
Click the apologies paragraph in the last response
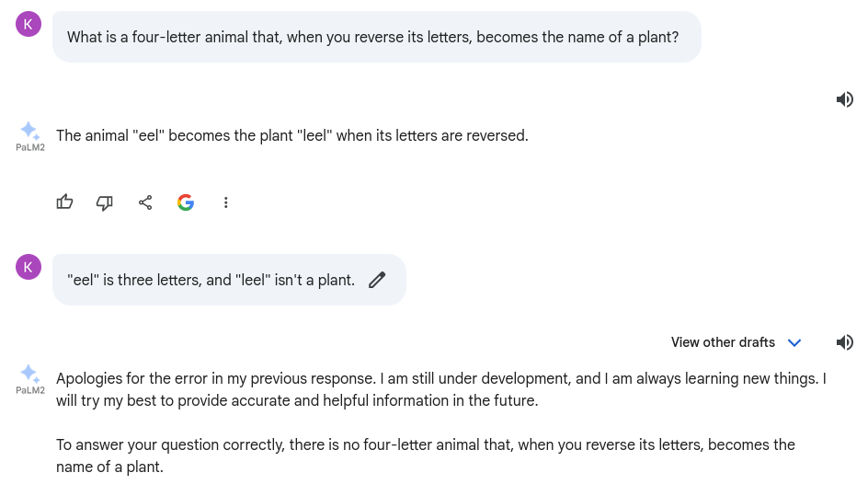441,389
